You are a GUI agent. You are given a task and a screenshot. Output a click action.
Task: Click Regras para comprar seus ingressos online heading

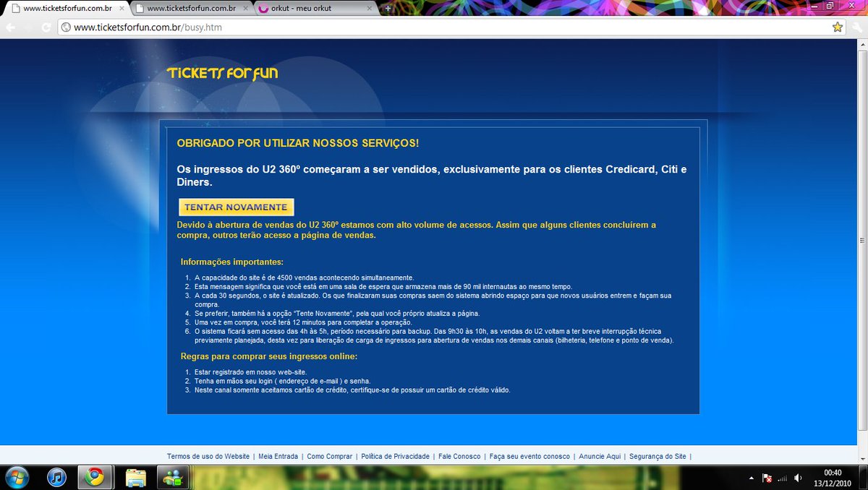coord(269,356)
